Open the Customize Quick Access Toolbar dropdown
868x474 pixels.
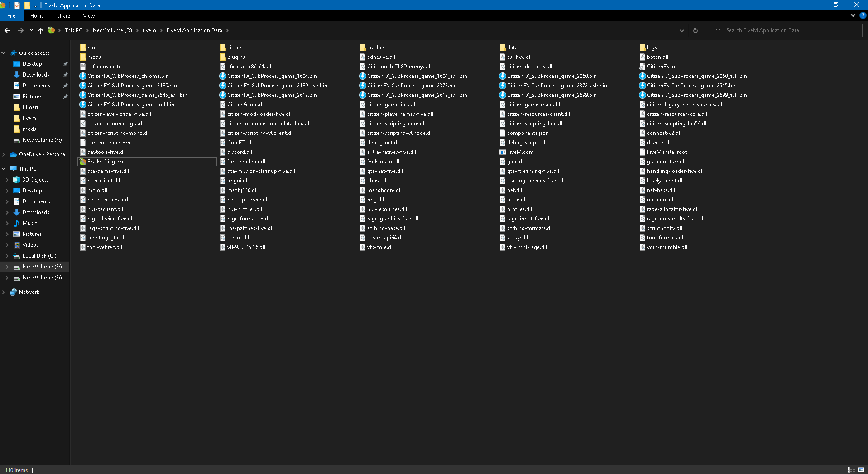pyautogui.click(x=35, y=5)
